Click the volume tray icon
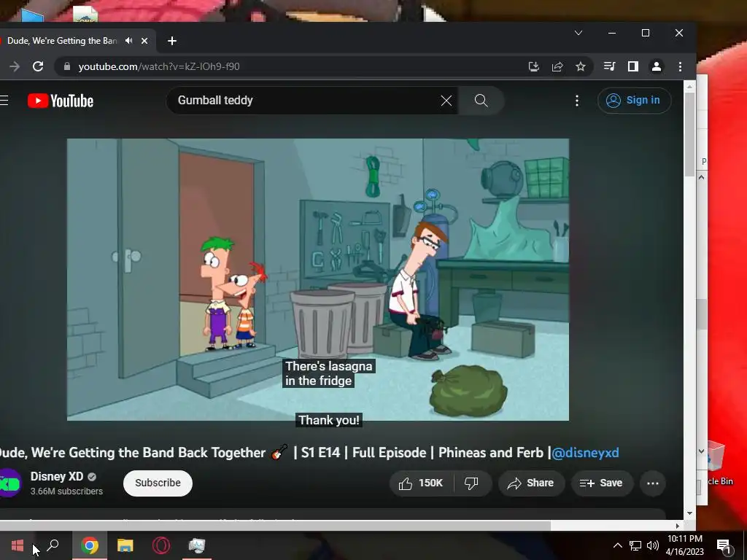 point(653,545)
